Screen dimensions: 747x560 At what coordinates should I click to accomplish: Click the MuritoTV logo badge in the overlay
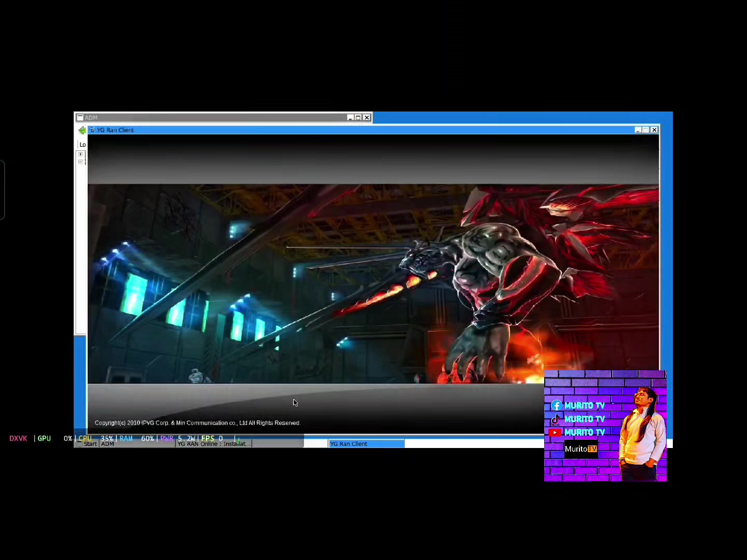(x=581, y=449)
